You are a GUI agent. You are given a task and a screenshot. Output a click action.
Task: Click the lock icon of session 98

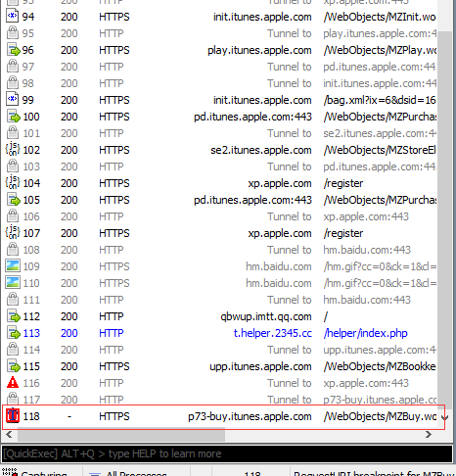pos(13,83)
